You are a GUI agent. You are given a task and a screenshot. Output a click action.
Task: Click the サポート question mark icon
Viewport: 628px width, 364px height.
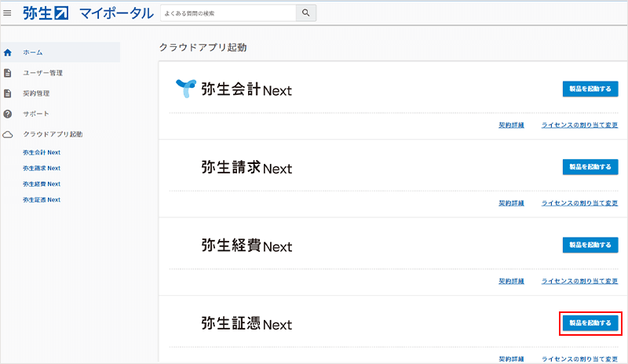[x=8, y=114]
